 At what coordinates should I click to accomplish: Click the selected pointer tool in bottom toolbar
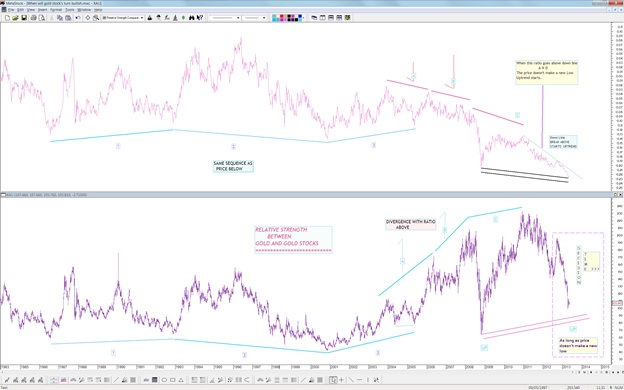tap(333, 380)
